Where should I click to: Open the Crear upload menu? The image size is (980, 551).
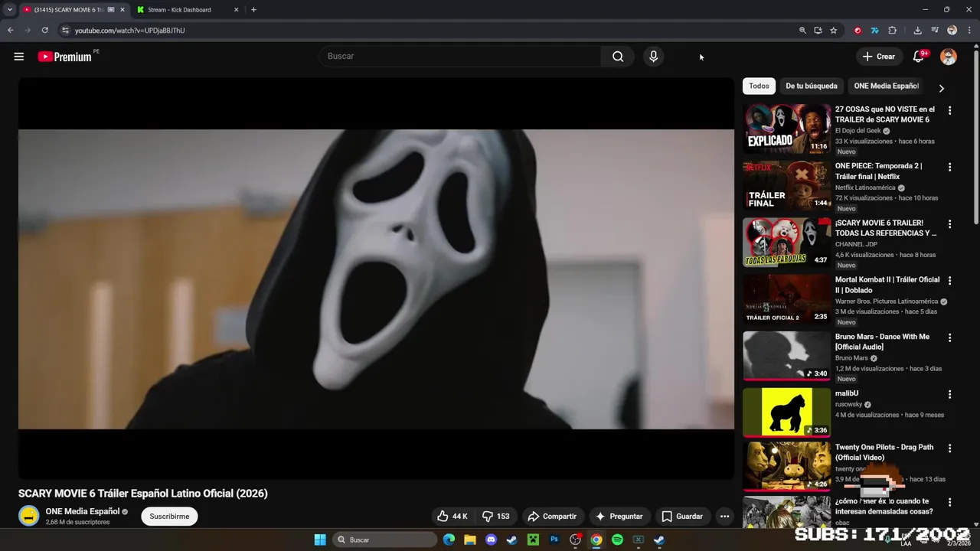click(x=878, y=57)
